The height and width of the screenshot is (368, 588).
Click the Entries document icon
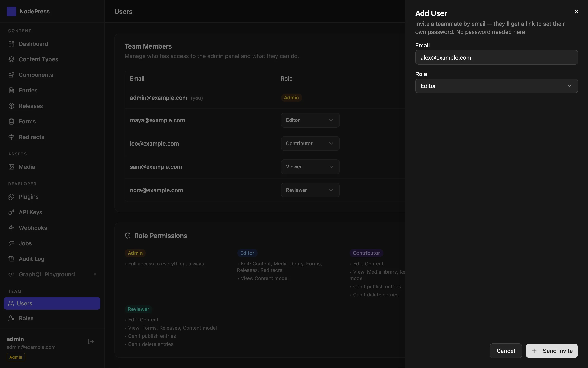[x=11, y=90]
